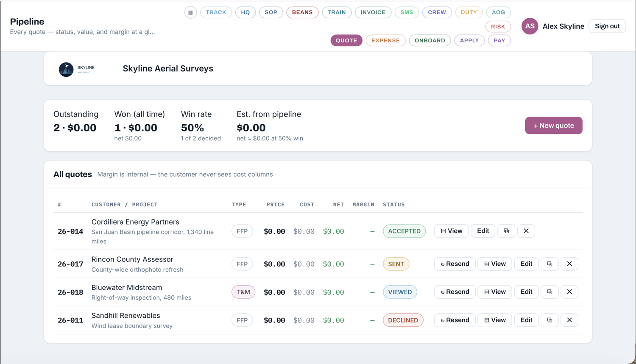Viewport: 636px width, 364px height.
Task: Switch to the SOP app
Action: [x=271, y=12]
